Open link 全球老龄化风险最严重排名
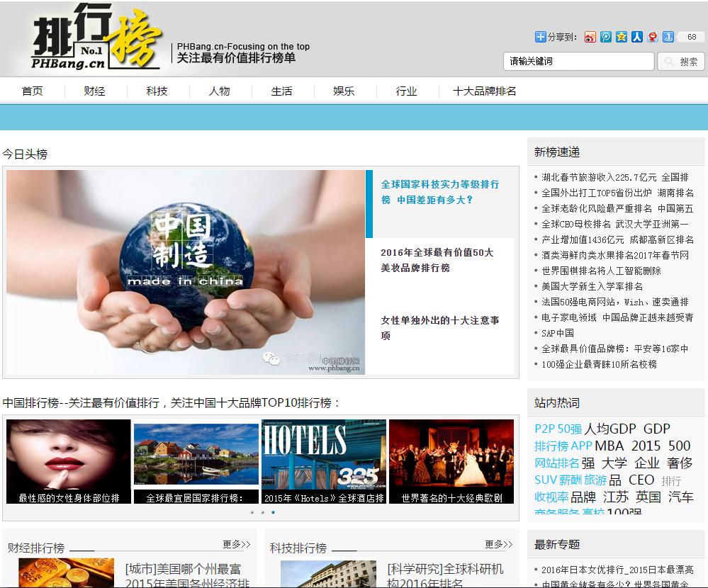This screenshot has width=708, height=588. (x=617, y=208)
